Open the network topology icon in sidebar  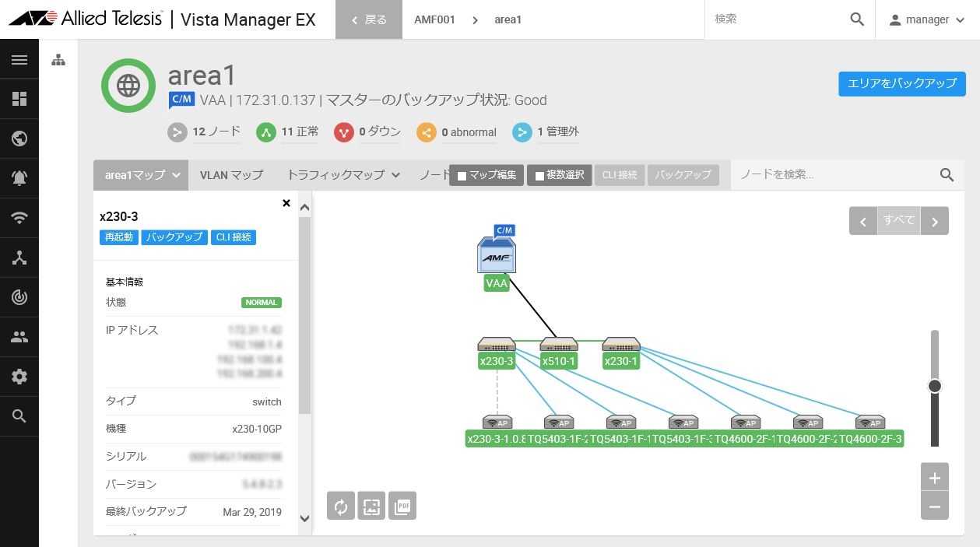(x=19, y=258)
